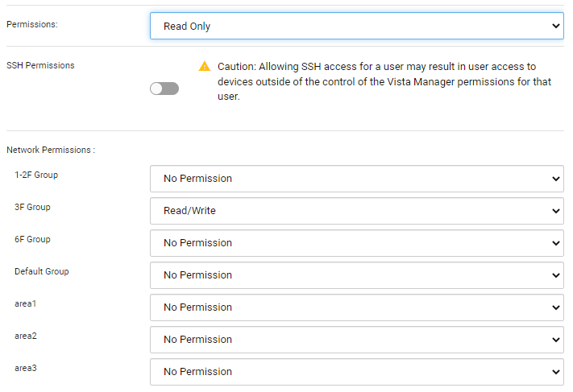Open the area3 permission dropdown
The height and width of the screenshot is (392, 573).
356,372
